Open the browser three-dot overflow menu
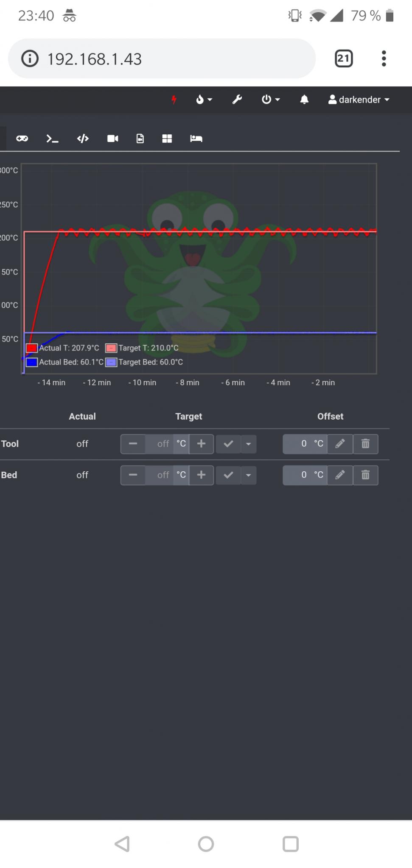Viewport: 412px width, 868px height. [x=384, y=58]
